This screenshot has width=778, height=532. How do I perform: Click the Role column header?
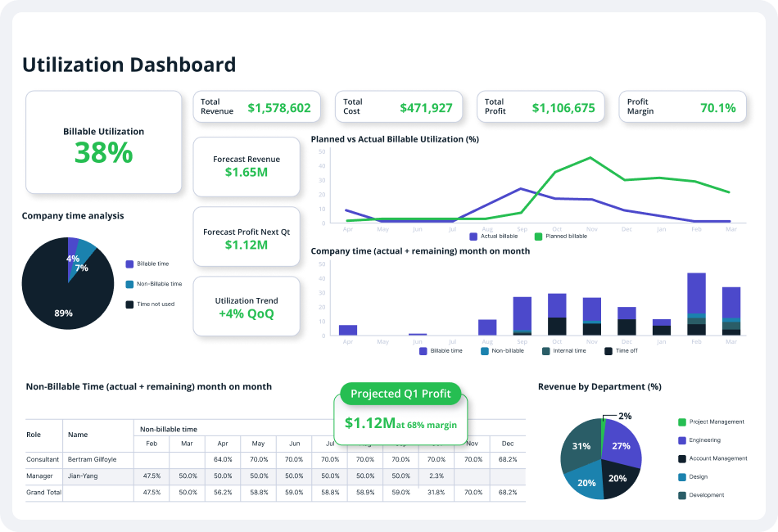pyautogui.click(x=34, y=435)
